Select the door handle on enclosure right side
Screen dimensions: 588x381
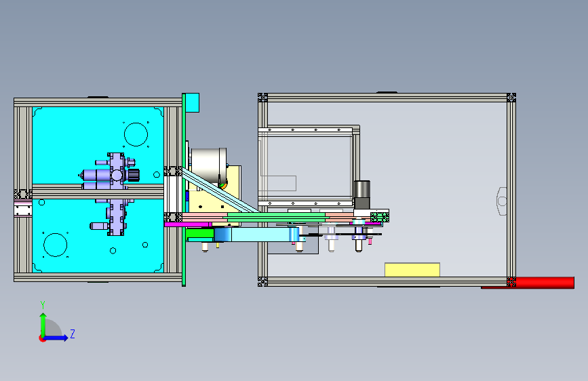pos(502,201)
